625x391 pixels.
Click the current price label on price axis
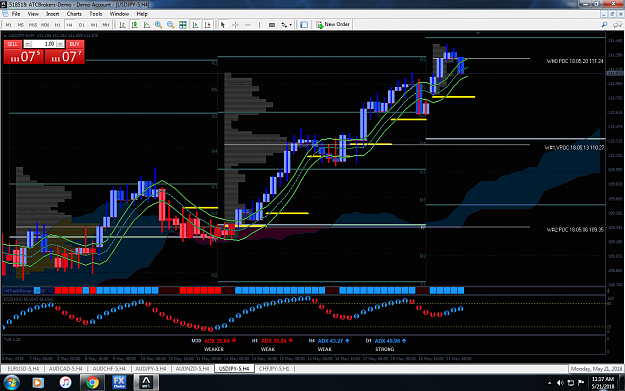[614, 73]
